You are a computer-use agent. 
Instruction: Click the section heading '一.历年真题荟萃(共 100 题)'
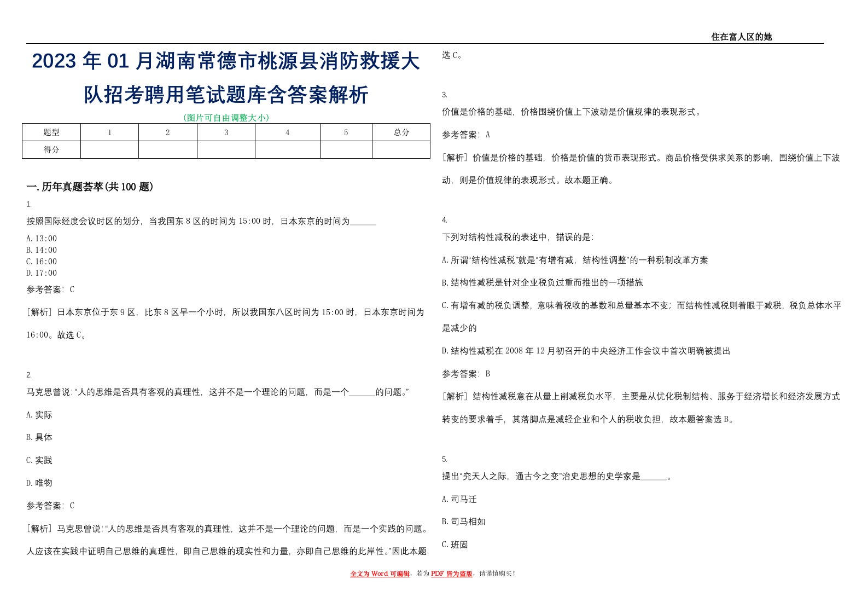[90, 187]
